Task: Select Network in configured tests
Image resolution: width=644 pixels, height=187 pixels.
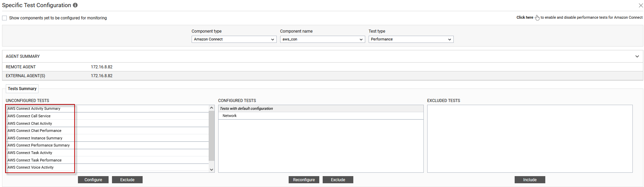Action: pyautogui.click(x=321, y=116)
